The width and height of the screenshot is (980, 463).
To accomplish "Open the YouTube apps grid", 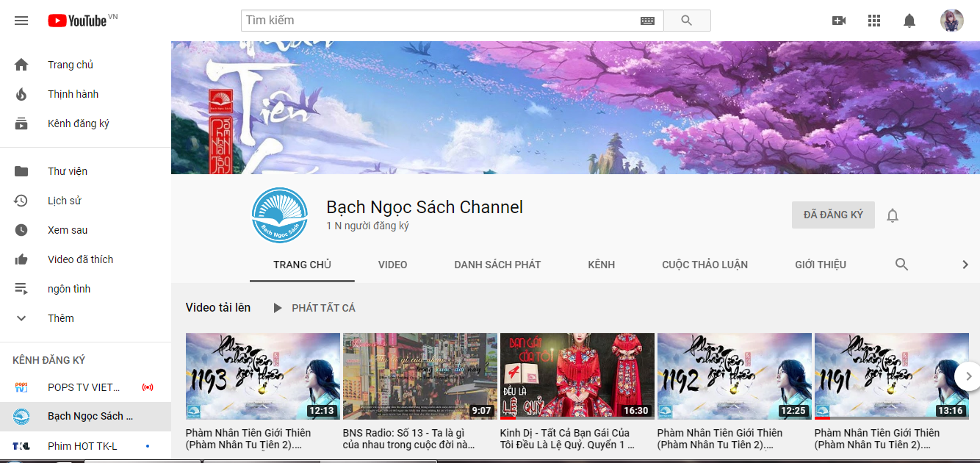I will pos(874,21).
